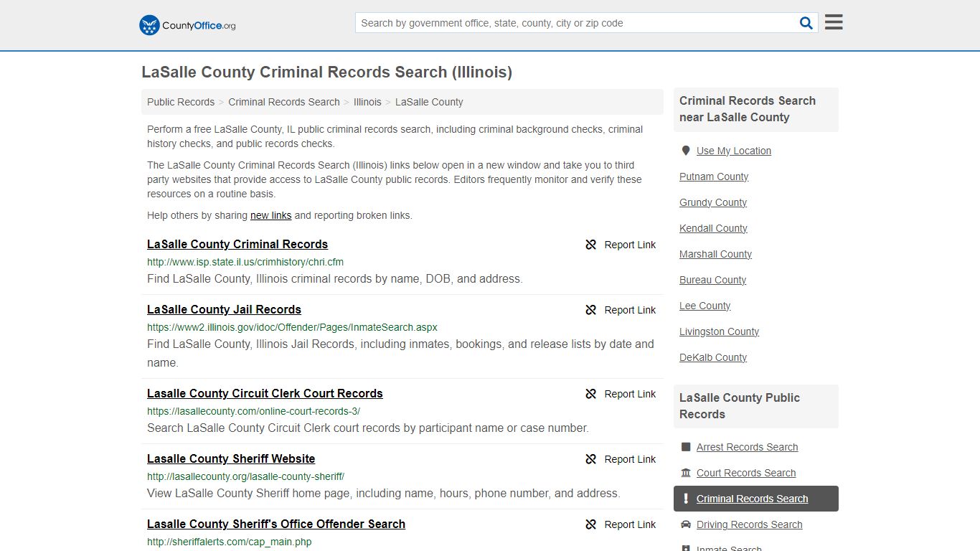Click the car icon for Driving Records Search
The width and height of the screenshot is (980, 551).
(686, 524)
